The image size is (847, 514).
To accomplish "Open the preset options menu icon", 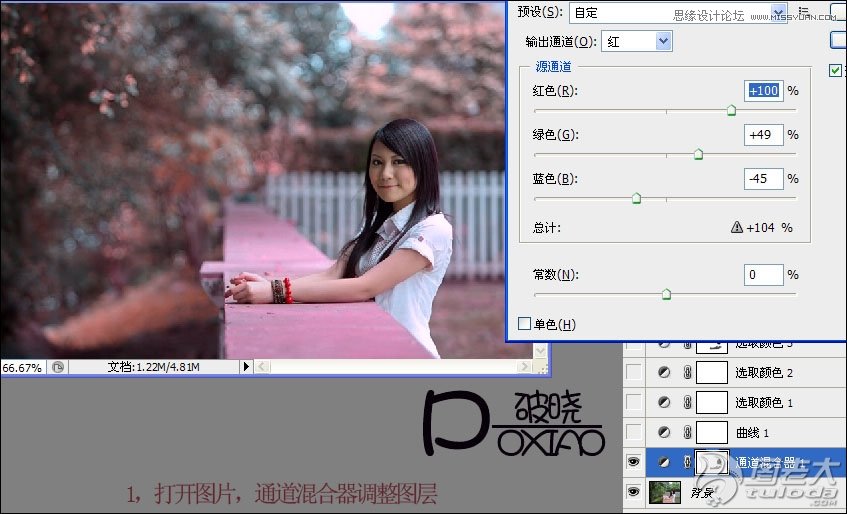I will (804, 12).
